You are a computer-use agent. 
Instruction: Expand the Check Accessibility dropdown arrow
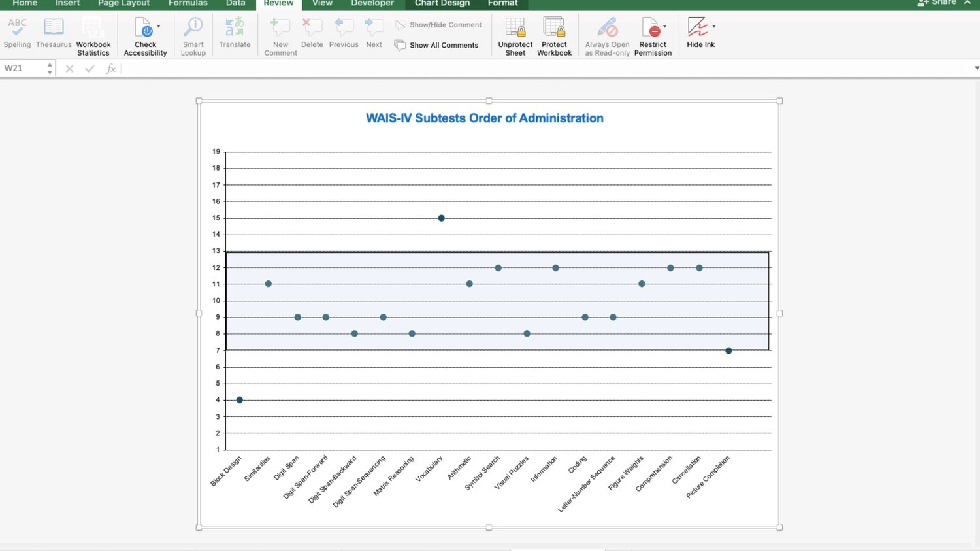coord(159,27)
